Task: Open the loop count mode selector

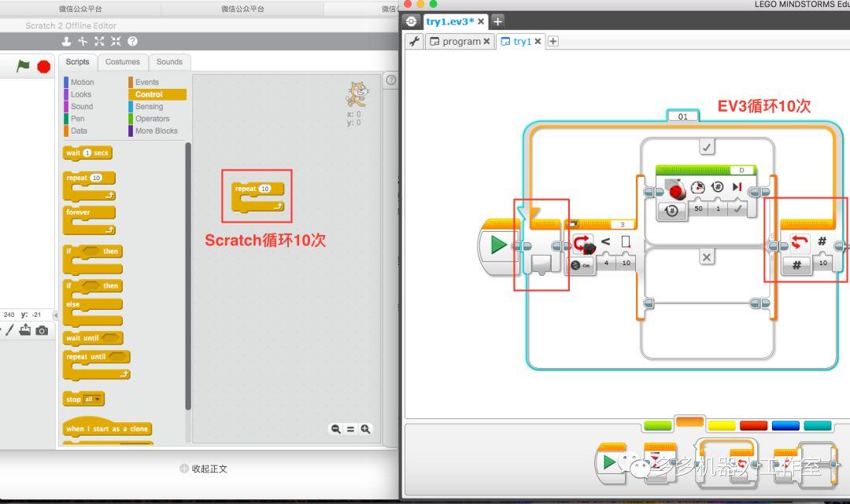Action: point(796,265)
